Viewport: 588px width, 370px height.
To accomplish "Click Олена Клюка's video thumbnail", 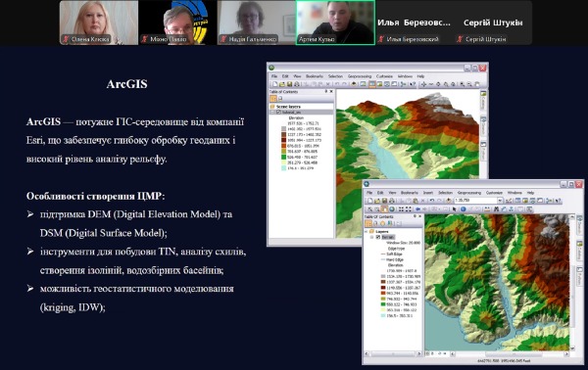I will tap(99, 23).
